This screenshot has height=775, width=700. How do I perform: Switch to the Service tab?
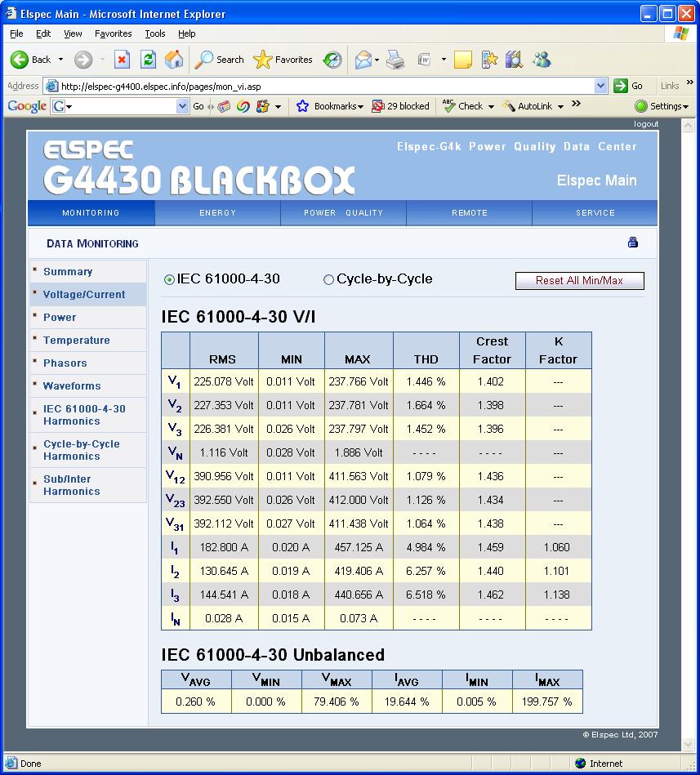pos(595,212)
